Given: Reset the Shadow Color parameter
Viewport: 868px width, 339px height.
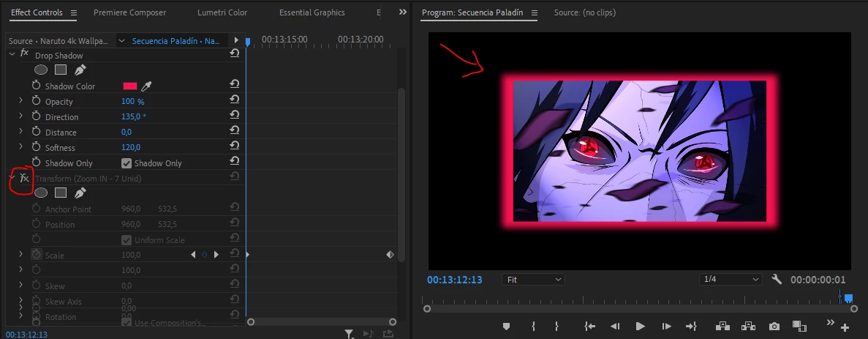Looking at the screenshot, I should pyautogui.click(x=235, y=83).
